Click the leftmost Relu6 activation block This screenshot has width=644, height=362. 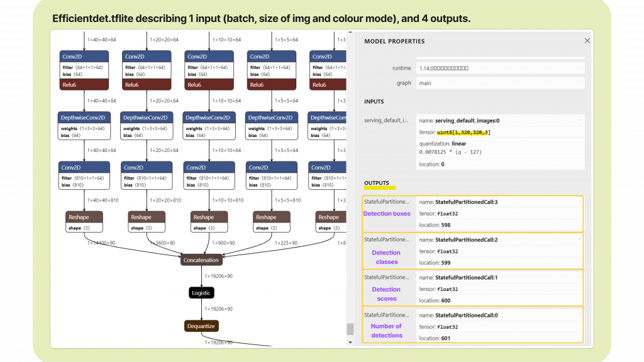[x=84, y=85]
